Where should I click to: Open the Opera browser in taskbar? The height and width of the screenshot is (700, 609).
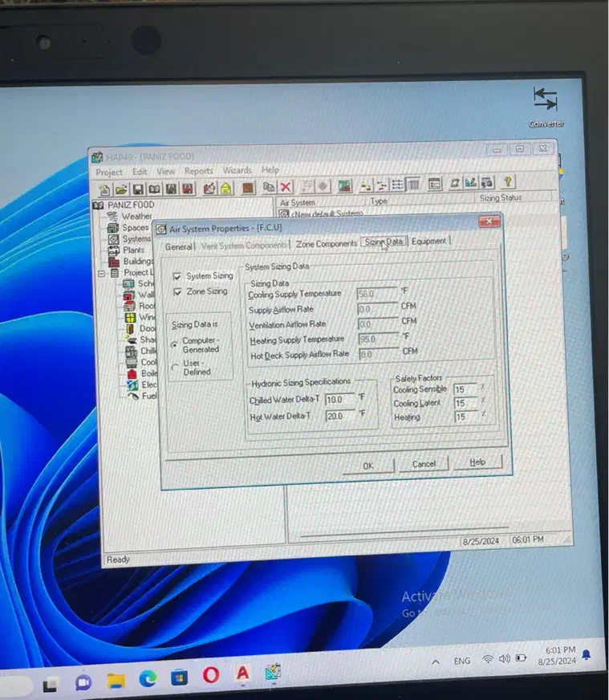tap(211, 676)
